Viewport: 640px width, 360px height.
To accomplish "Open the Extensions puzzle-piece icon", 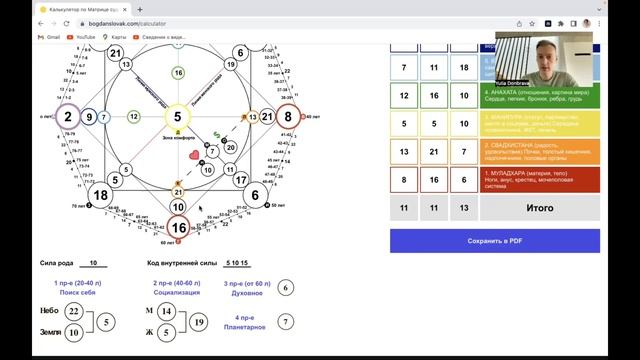I will (561, 24).
